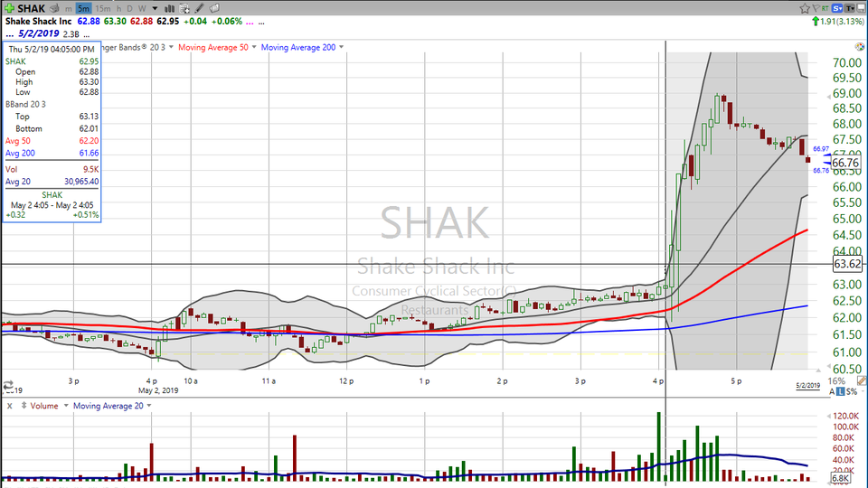The image size is (868, 488).
Task: Click the blue Moving Average 200 label
Action: (x=298, y=47)
